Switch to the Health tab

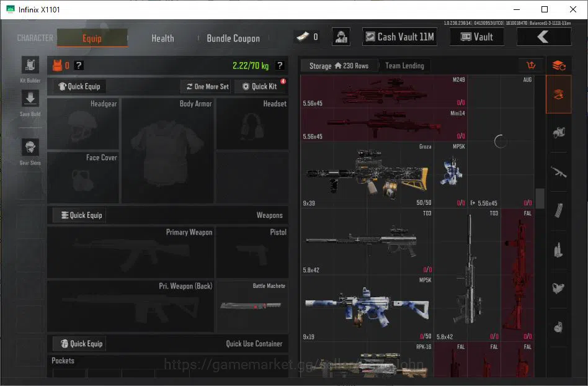(x=163, y=38)
